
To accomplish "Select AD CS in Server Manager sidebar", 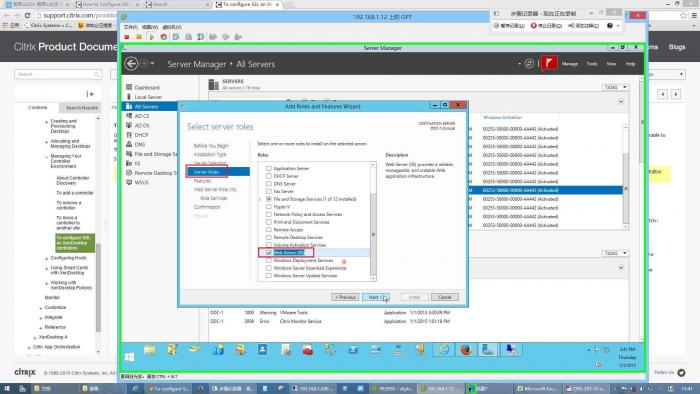I will click(142, 116).
